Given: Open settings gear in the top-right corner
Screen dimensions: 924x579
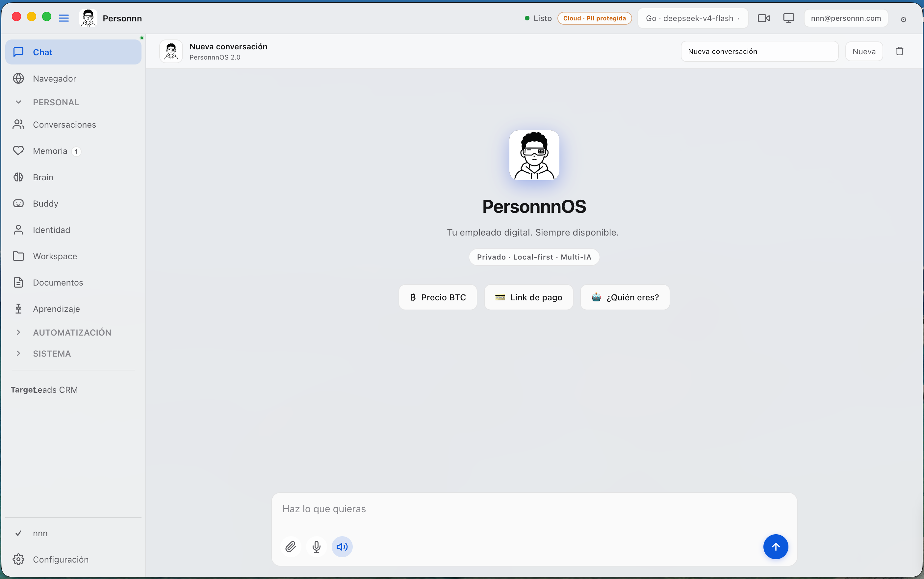Looking at the screenshot, I should click(x=903, y=19).
